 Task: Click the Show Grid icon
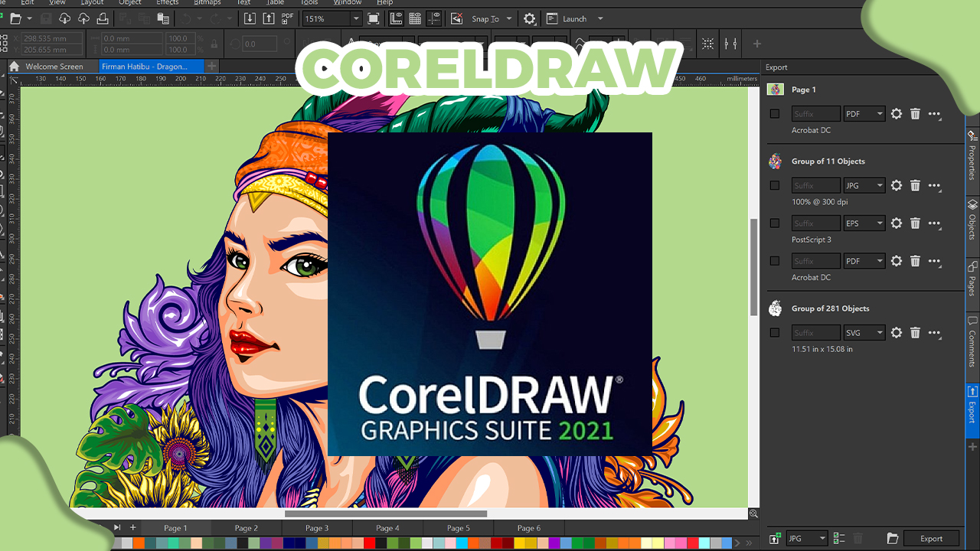(415, 18)
